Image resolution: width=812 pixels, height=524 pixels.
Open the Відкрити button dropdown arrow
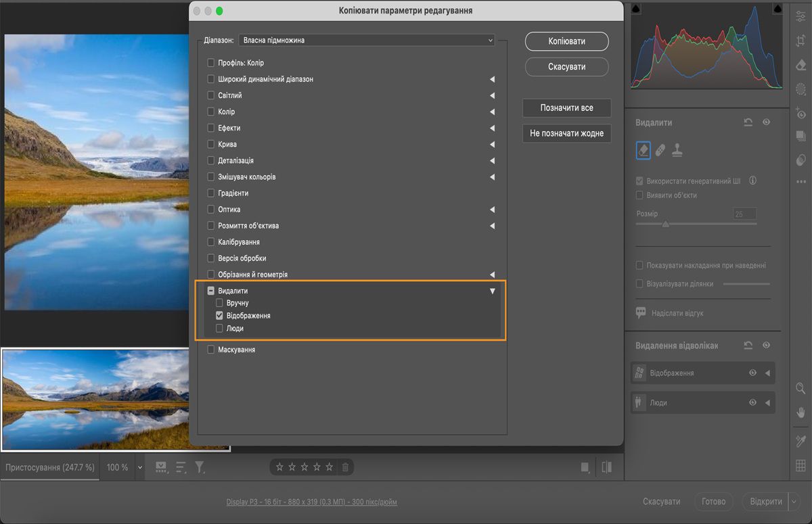pos(794,502)
